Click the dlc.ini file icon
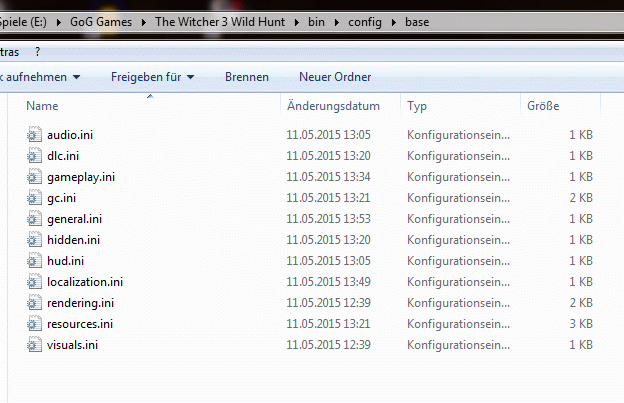Image resolution: width=624 pixels, height=403 pixels. (x=34, y=156)
